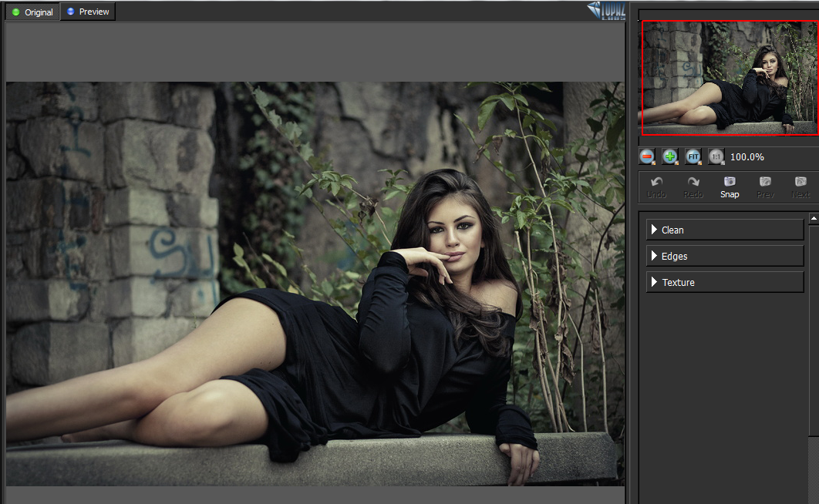Click the Topaz Labs logo

(605, 11)
